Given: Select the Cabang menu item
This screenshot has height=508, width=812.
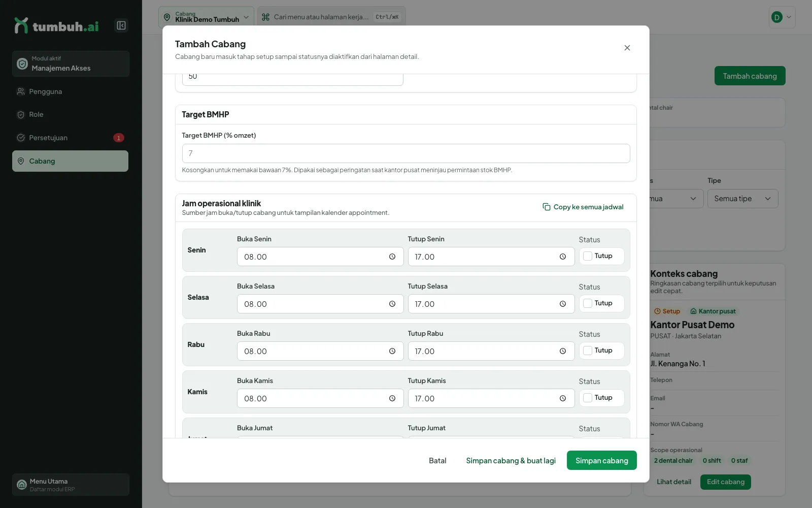Looking at the screenshot, I should click(x=70, y=161).
